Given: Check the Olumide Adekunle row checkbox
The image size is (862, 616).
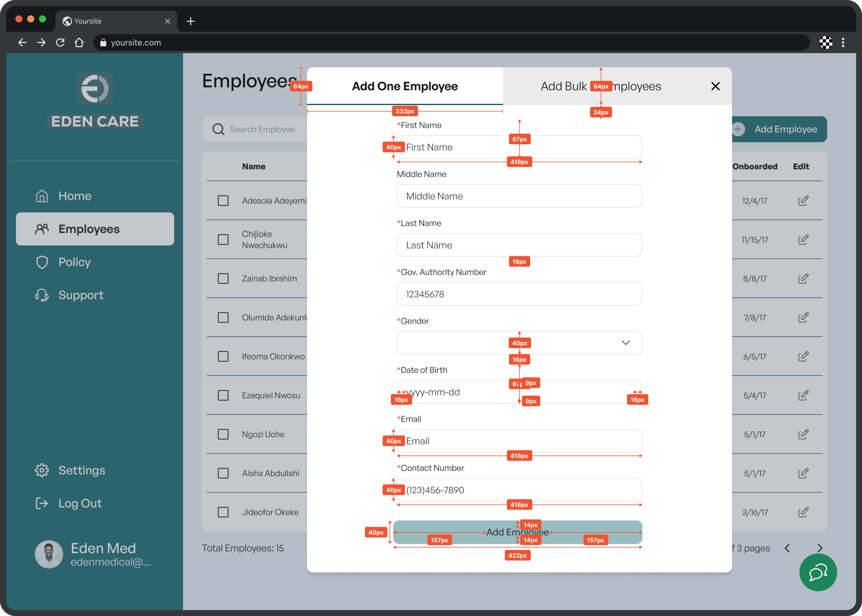Looking at the screenshot, I should pos(223,317).
